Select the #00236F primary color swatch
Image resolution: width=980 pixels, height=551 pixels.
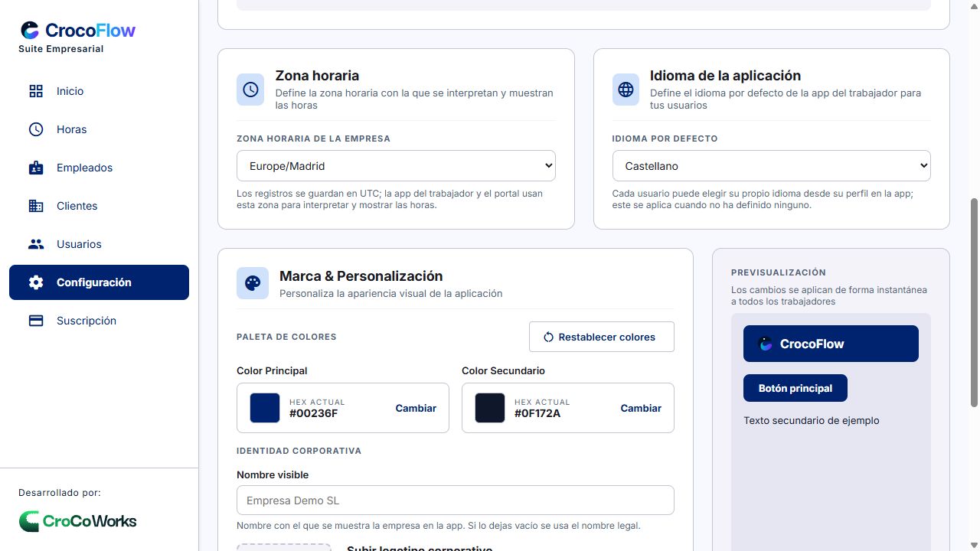point(265,408)
